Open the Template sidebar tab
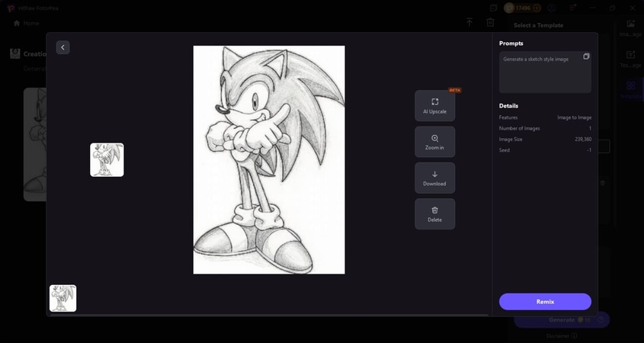 tap(630, 90)
